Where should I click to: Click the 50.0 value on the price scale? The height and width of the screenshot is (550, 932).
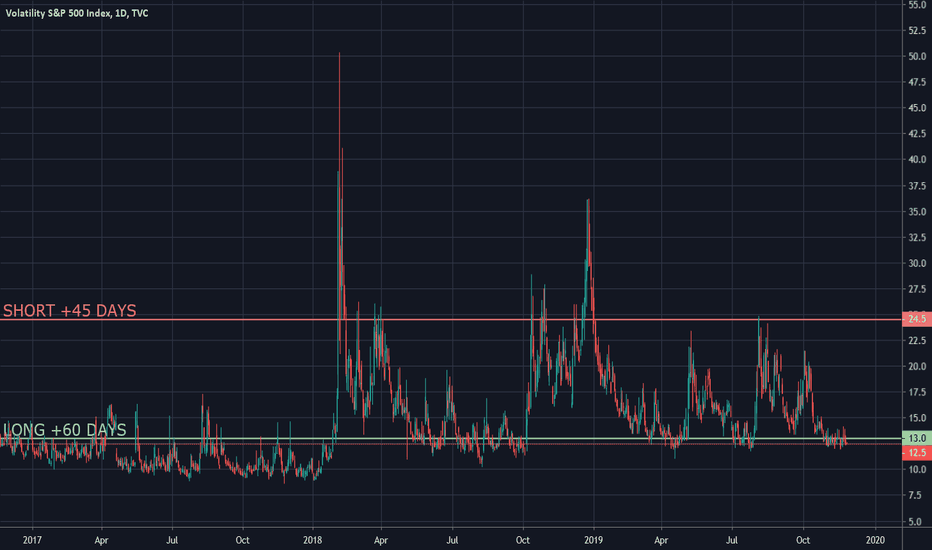point(917,56)
